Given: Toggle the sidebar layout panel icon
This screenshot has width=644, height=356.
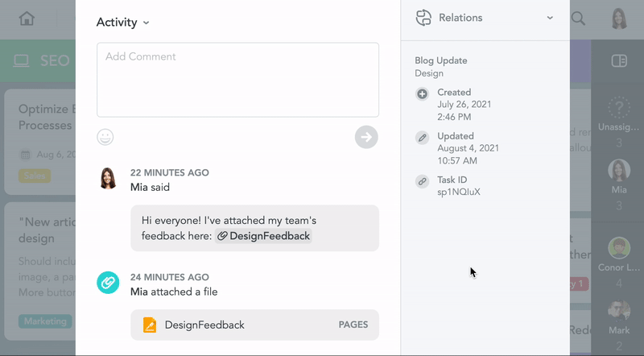Looking at the screenshot, I should 618,60.
